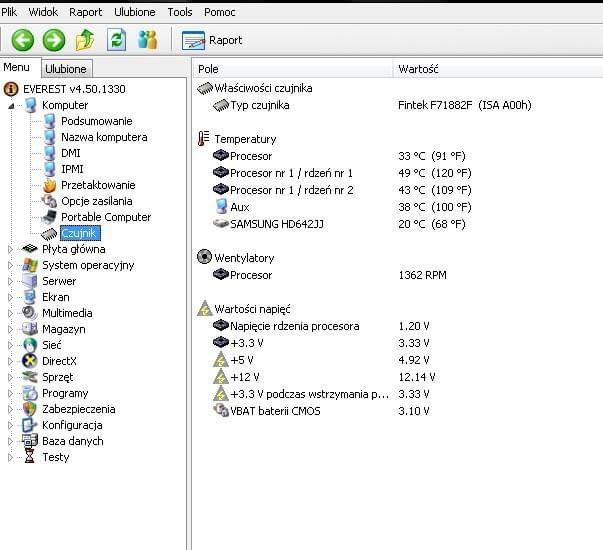The height and width of the screenshot is (550, 603).
Task: Select Napięcie rdzenia procesora row
Action: [321, 326]
